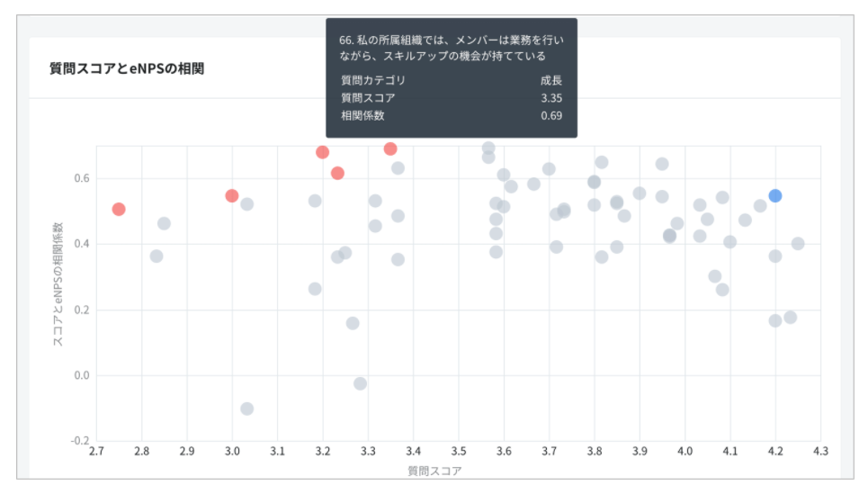
Task: Select the leftmost red data point
Action: tap(119, 210)
